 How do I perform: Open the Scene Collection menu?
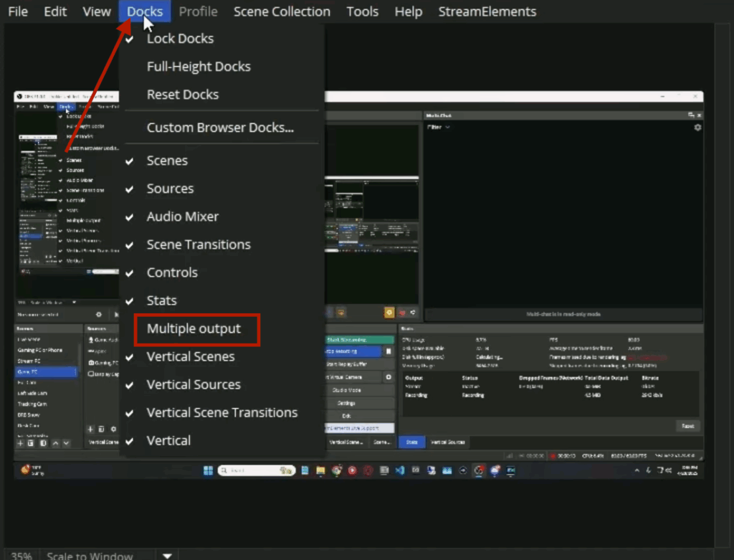(282, 11)
